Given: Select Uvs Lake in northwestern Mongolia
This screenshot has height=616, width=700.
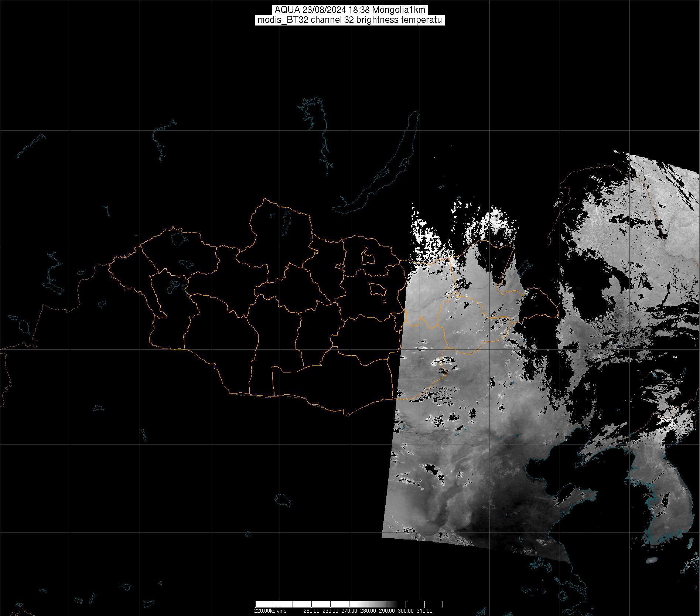Looking at the screenshot, I should pos(178,237).
